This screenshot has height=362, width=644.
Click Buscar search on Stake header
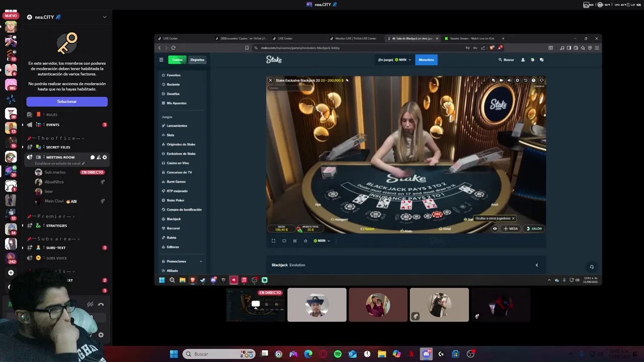point(506,60)
